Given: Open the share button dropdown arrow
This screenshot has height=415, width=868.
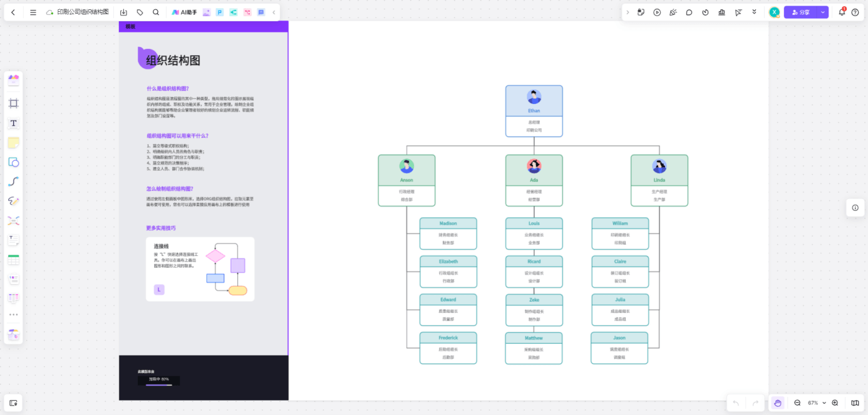Looking at the screenshot, I should tap(822, 12).
